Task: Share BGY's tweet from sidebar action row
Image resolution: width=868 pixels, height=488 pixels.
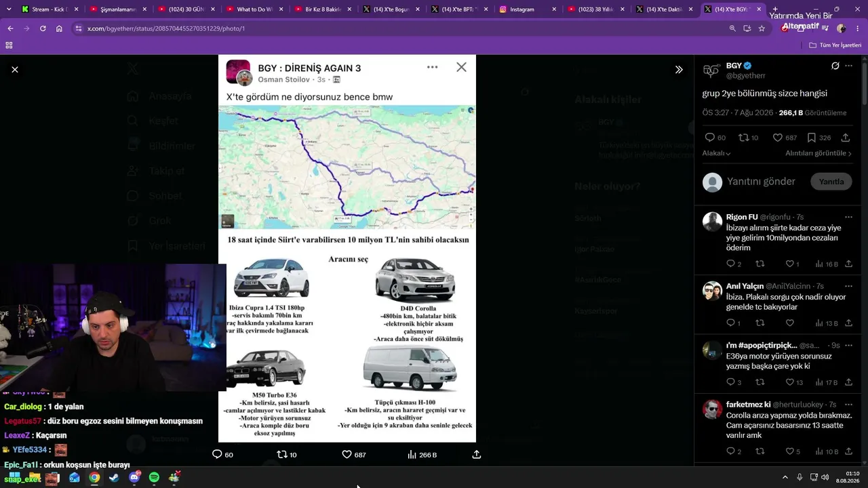Action: 846,138
